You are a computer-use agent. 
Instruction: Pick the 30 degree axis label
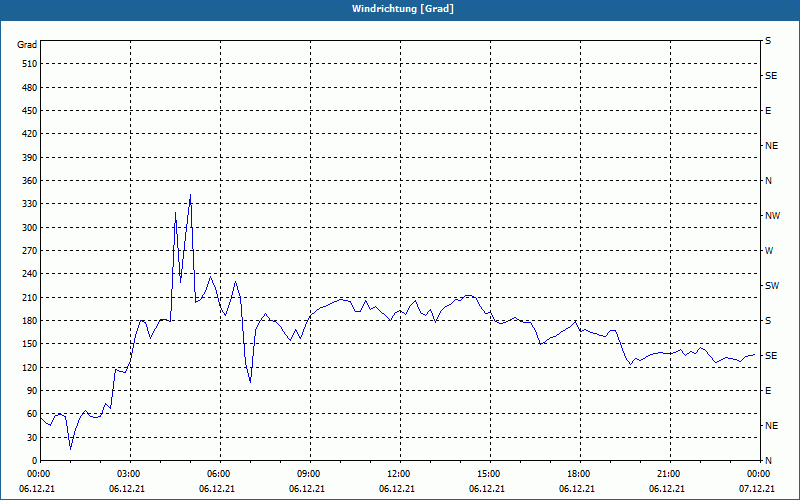(32, 437)
